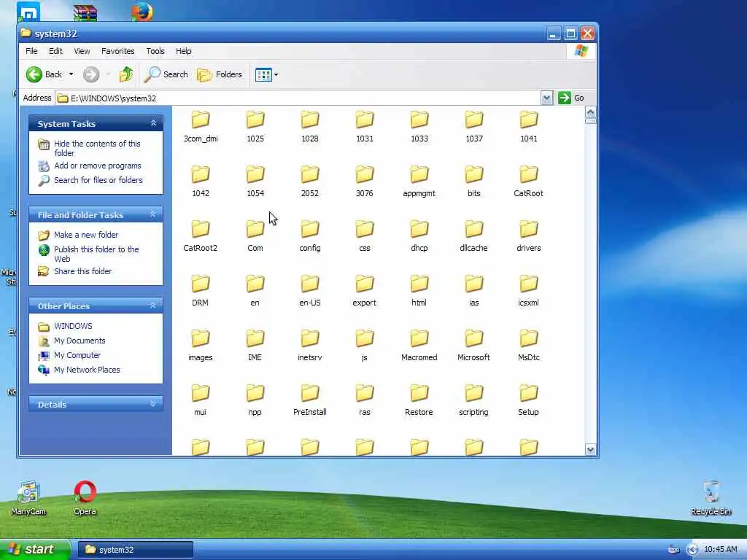Click Publish this folder to the Web
Screen dimensions: 747x560
tap(97, 254)
